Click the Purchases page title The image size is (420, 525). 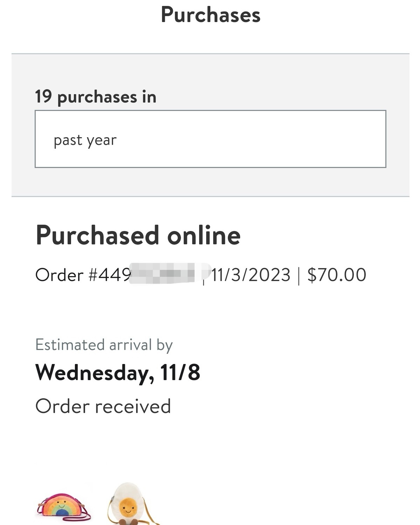tap(210, 15)
